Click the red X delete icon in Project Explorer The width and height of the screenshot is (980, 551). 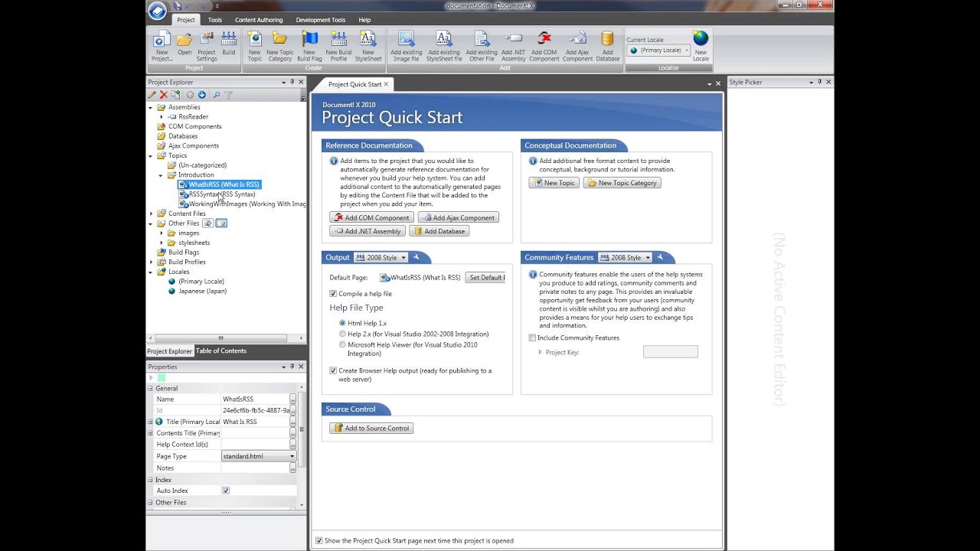coord(164,95)
